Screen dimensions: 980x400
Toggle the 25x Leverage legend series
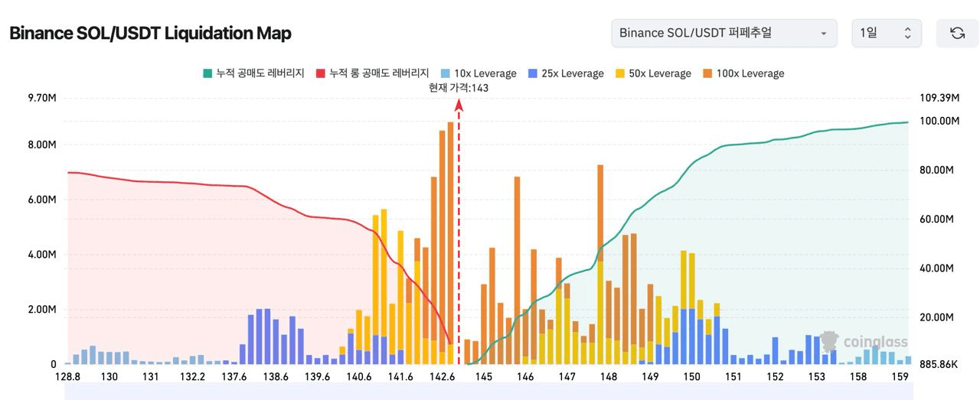(566, 73)
